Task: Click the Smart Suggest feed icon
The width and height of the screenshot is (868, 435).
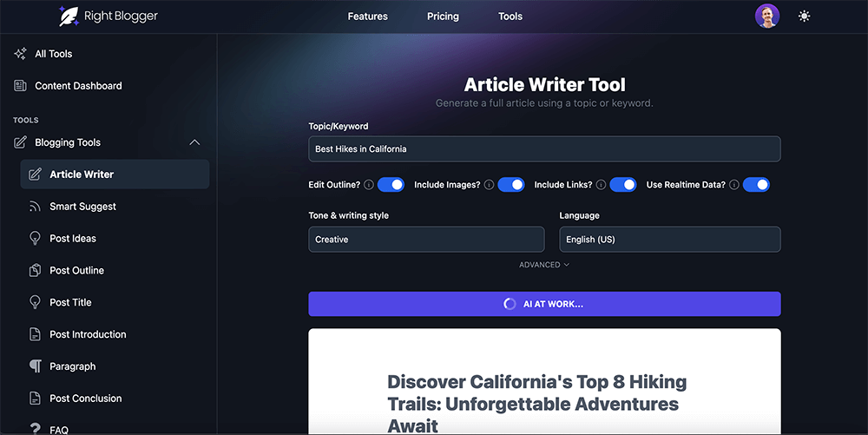Action: [x=35, y=207]
